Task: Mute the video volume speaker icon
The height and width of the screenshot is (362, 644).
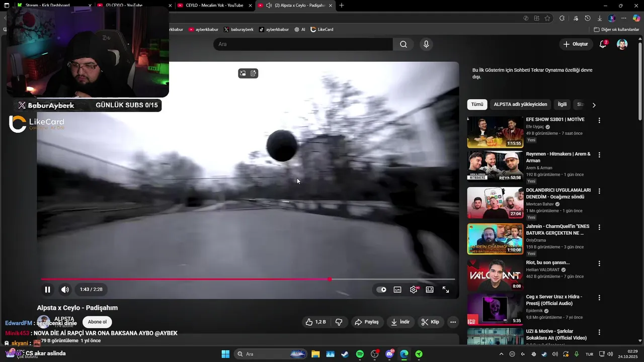Action: [x=65, y=290]
